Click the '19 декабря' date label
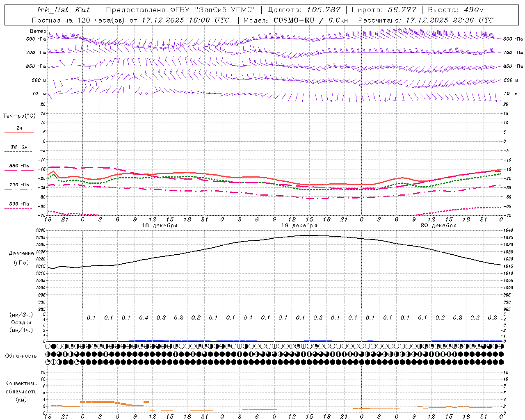The height and width of the screenshot is (420, 525). 299,226
